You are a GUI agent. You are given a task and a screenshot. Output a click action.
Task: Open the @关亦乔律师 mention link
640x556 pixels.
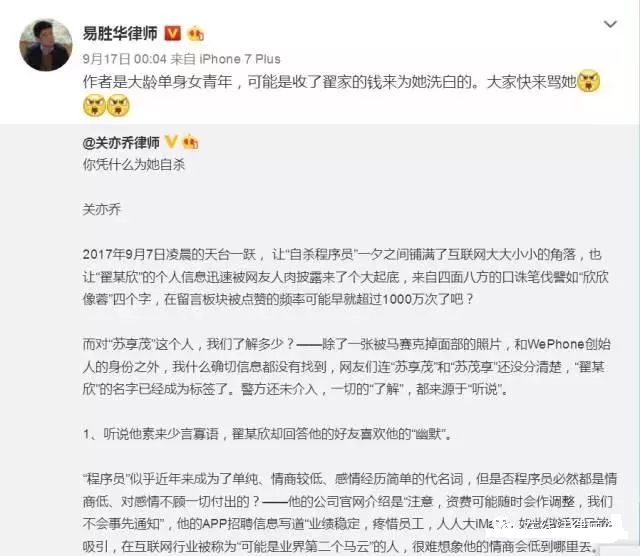pos(121,143)
